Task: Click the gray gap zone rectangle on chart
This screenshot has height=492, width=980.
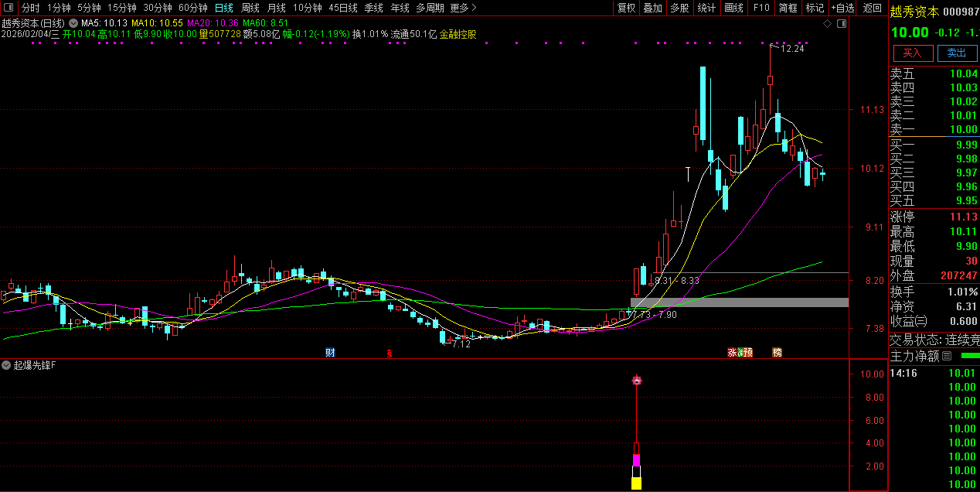Action: 739,302
